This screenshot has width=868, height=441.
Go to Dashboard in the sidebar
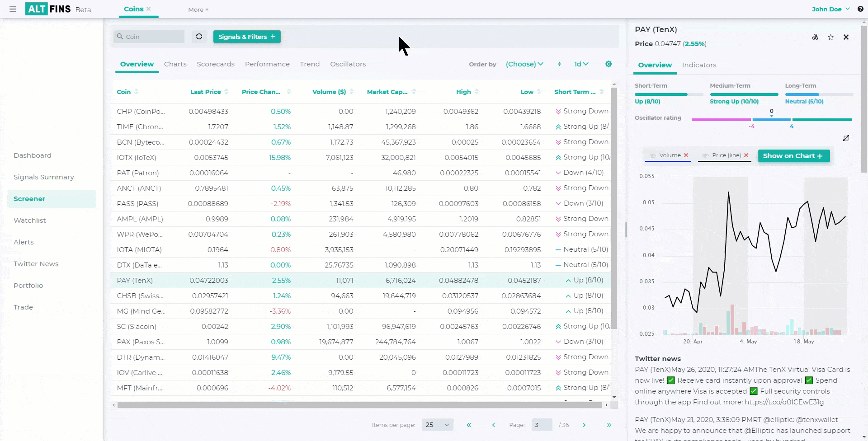coord(33,155)
